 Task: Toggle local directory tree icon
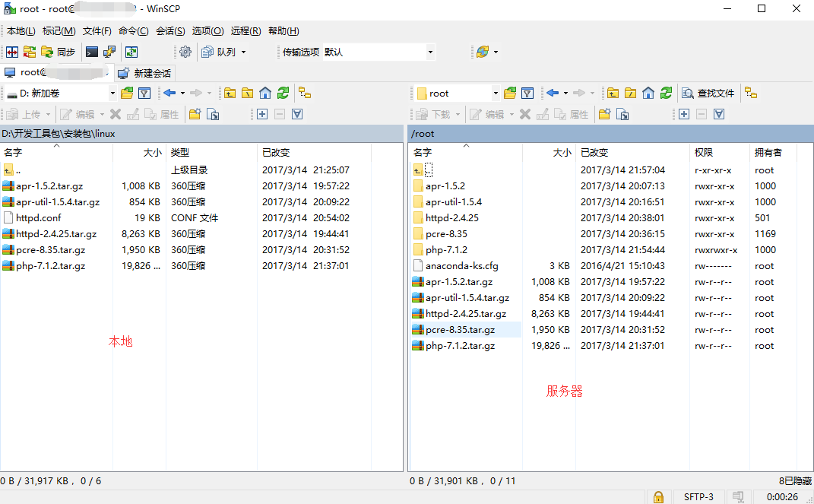pos(305,94)
